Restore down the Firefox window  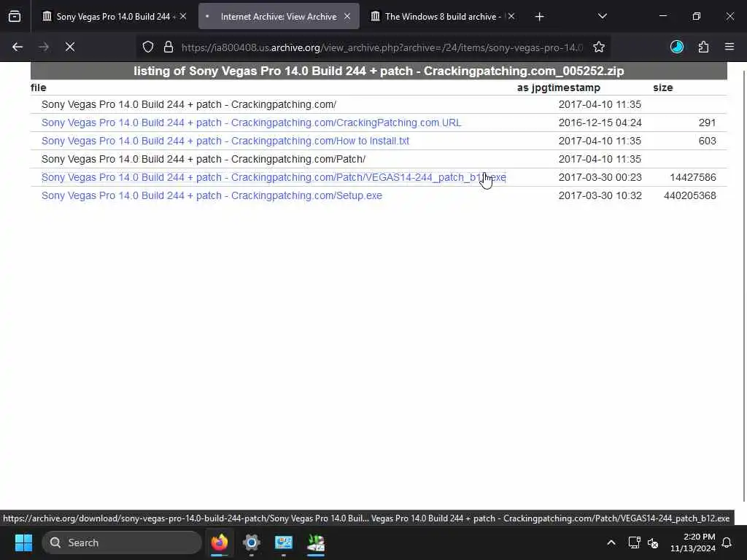697,16
